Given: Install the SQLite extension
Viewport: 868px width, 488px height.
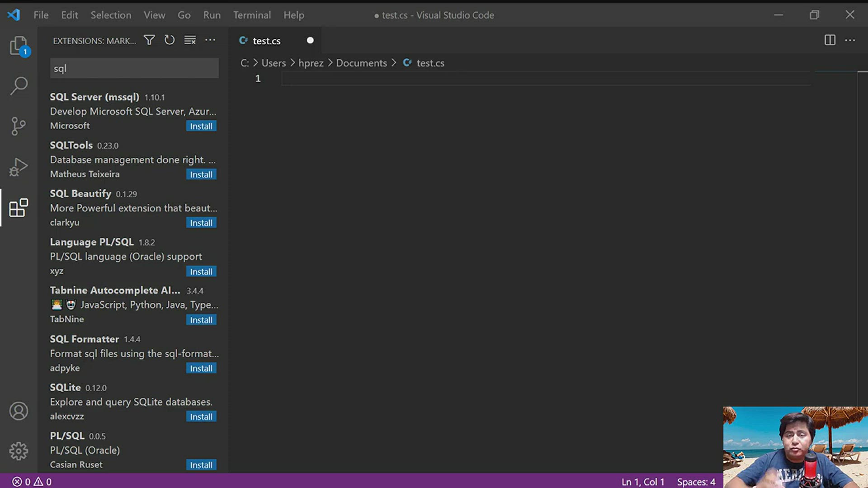Looking at the screenshot, I should 201,417.
